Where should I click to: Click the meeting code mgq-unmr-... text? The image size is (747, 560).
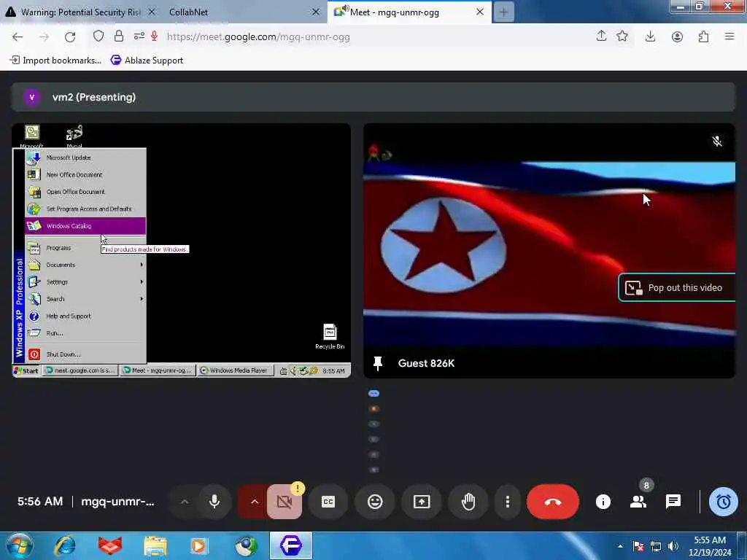point(117,502)
